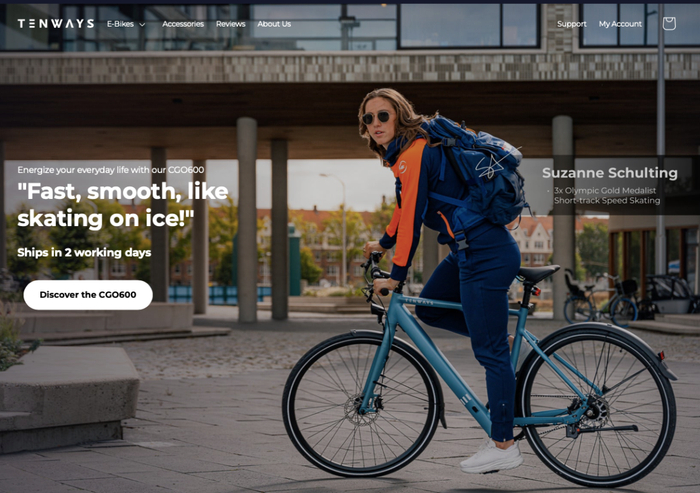Viewport: 700px width, 493px height.
Task: Click the TENWAYS logo in header
Action: point(56,24)
